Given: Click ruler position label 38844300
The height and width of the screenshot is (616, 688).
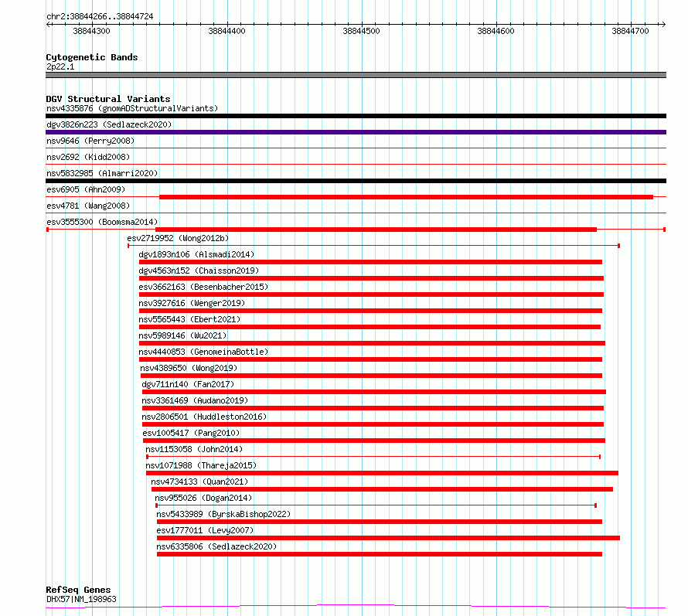Looking at the screenshot, I should point(91,31).
